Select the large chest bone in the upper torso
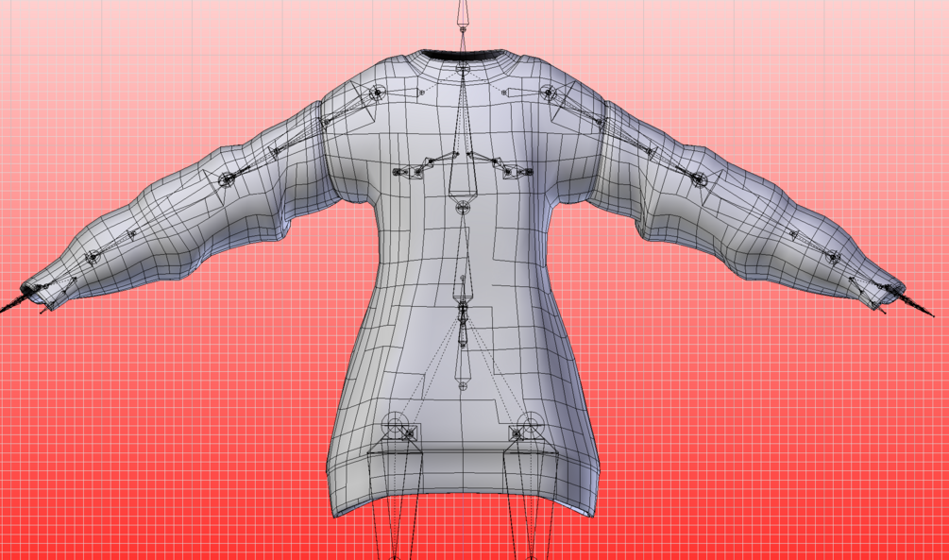 [463, 135]
